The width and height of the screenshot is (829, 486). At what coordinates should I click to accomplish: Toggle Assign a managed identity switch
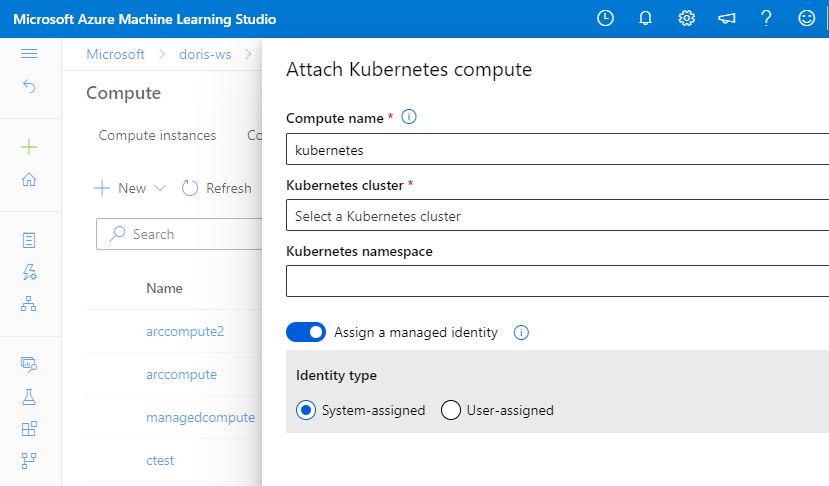click(x=306, y=332)
